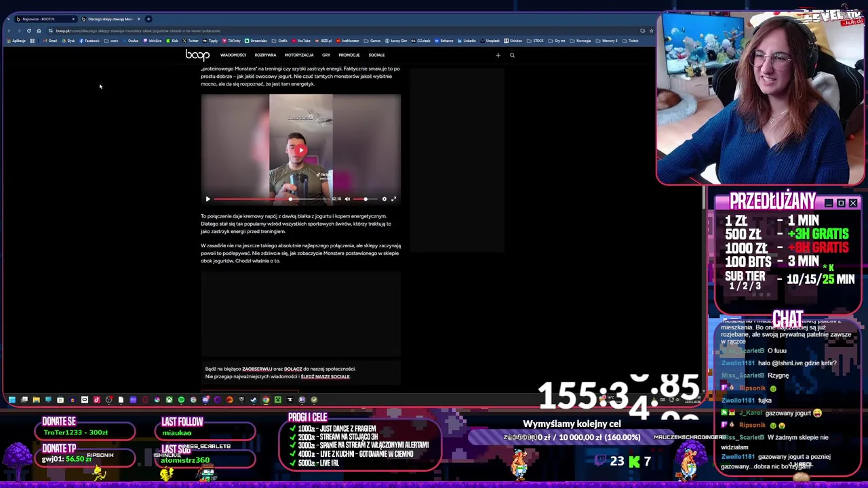Open Xbox app from taskbar
Screen dimensions: 868x488
tap(169, 400)
